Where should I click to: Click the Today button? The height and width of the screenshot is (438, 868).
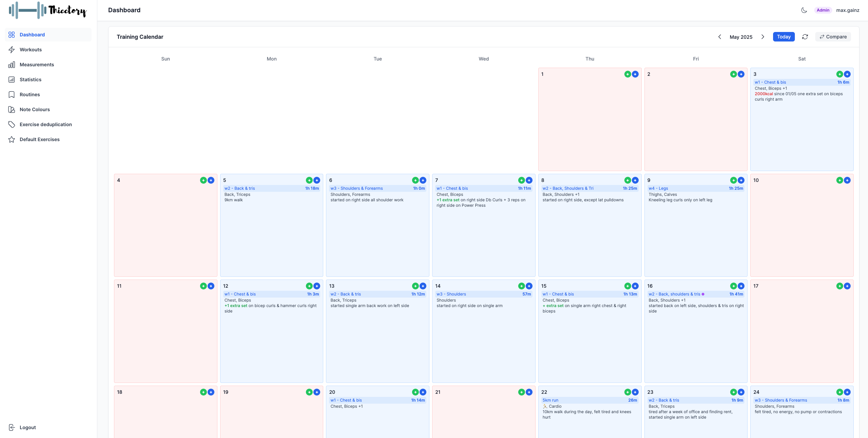tap(783, 37)
